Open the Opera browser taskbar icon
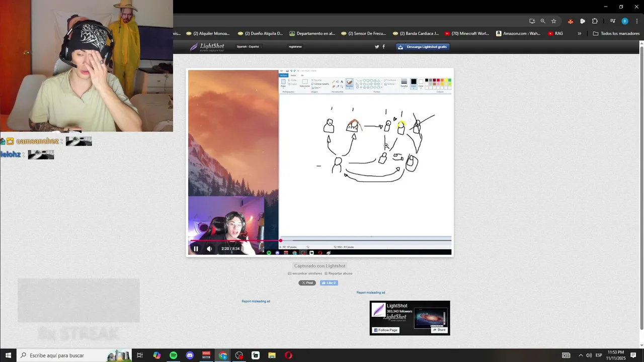This screenshot has width=644, height=362. click(x=288, y=355)
